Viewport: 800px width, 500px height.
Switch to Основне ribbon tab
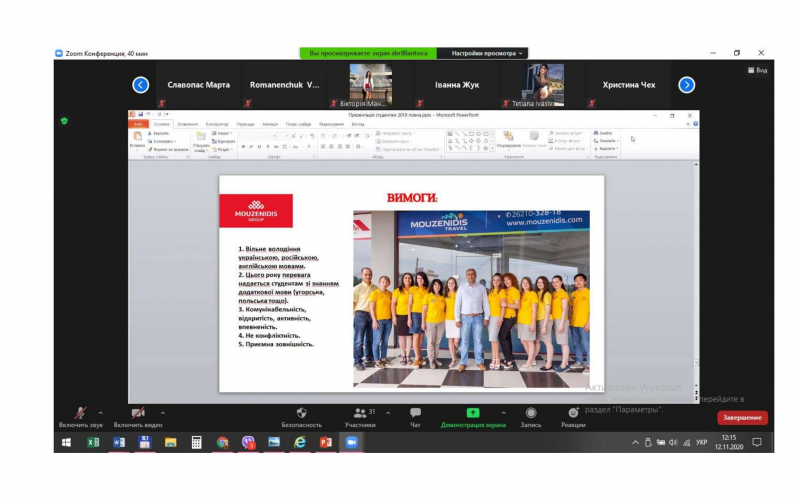162,124
